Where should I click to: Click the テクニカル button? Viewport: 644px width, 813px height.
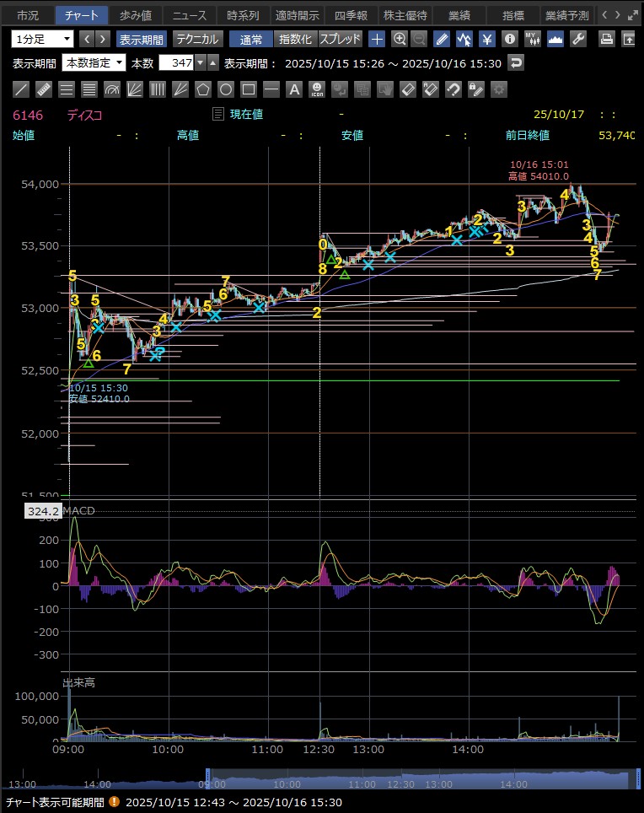[197, 39]
